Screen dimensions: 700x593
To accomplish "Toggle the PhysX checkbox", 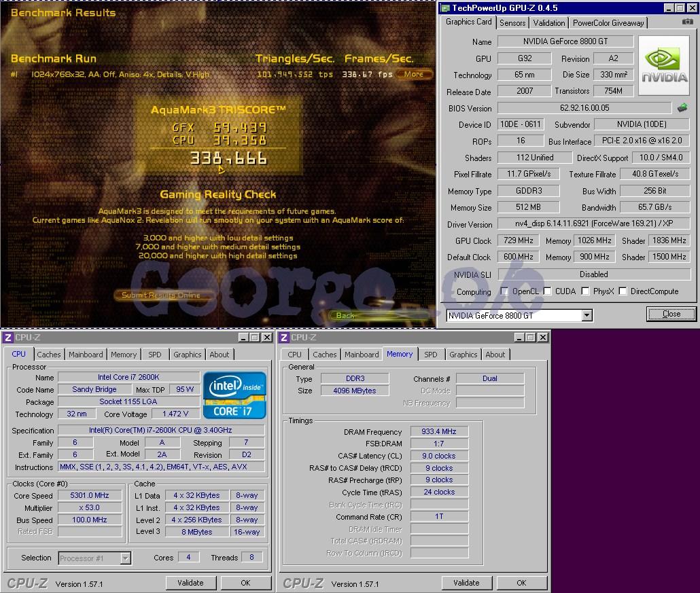I will click(x=585, y=291).
